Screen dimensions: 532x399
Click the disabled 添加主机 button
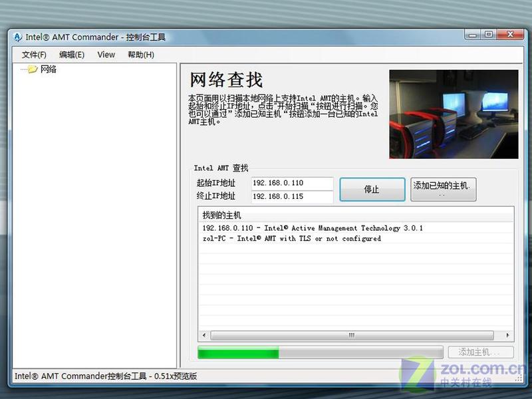(x=480, y=352)
